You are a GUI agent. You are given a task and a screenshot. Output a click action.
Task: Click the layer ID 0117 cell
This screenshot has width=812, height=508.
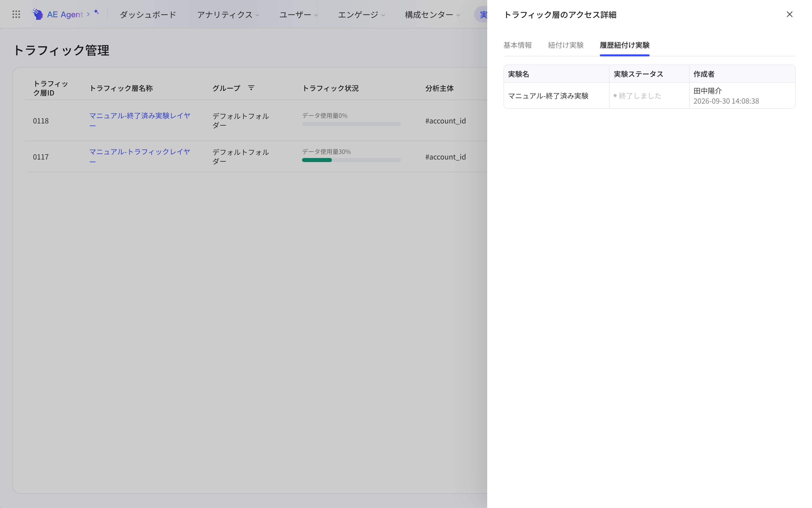41,157
